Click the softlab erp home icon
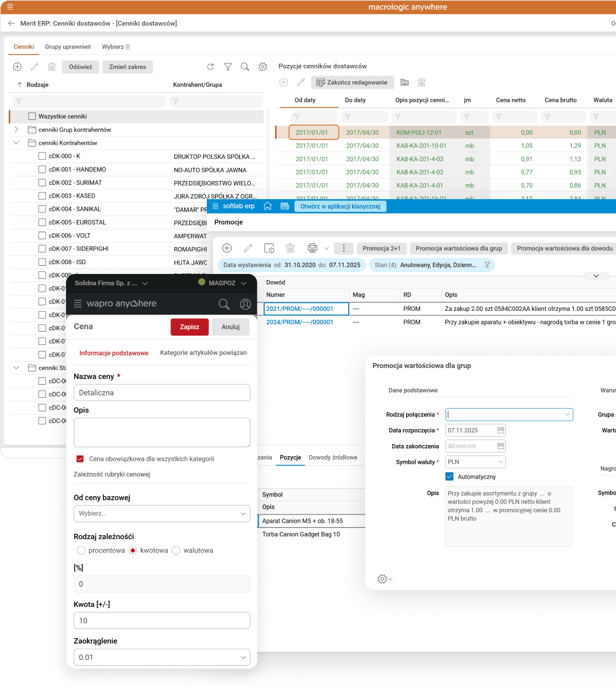The image size is (616, 691). 267,206
